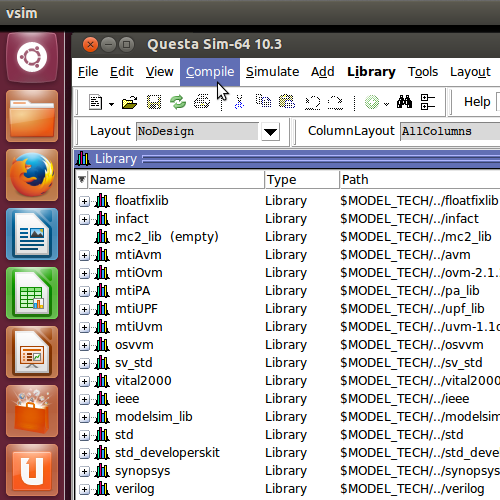
Task: Select the $MODEL_TECH/../ieee path cell
Action: (x=405, y=399)
